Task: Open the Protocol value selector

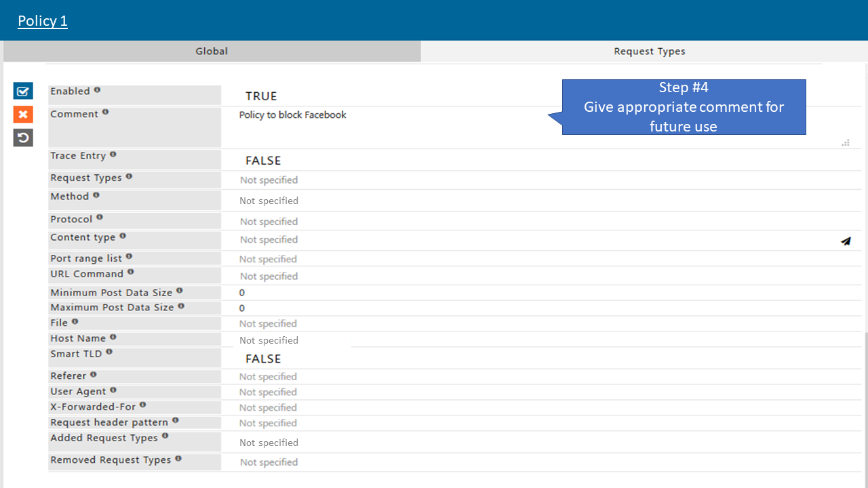Action: (269, 222)
